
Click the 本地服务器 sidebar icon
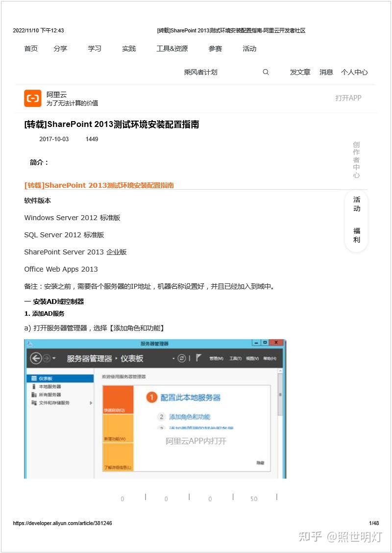[x=34, y=386]
